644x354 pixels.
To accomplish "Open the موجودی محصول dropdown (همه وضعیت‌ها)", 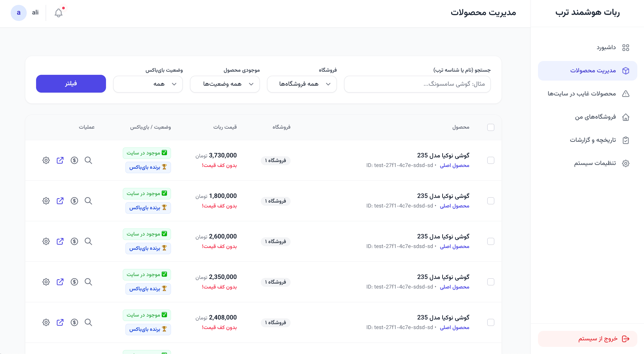I will (225, 84).
